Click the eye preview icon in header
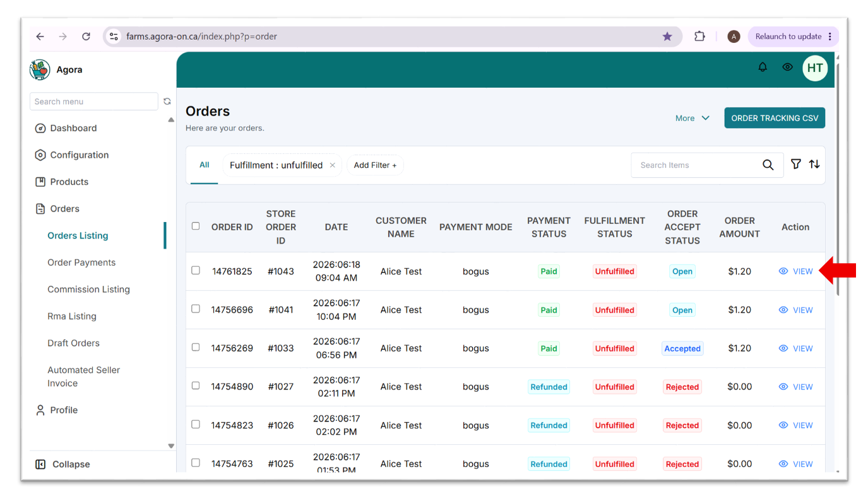The image size is (868, 496). 787,67
